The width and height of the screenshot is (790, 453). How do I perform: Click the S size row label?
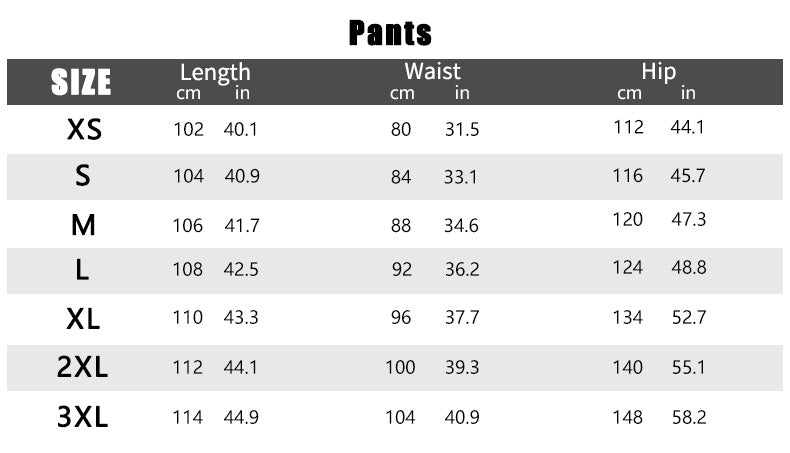click(x=83, y=176)
